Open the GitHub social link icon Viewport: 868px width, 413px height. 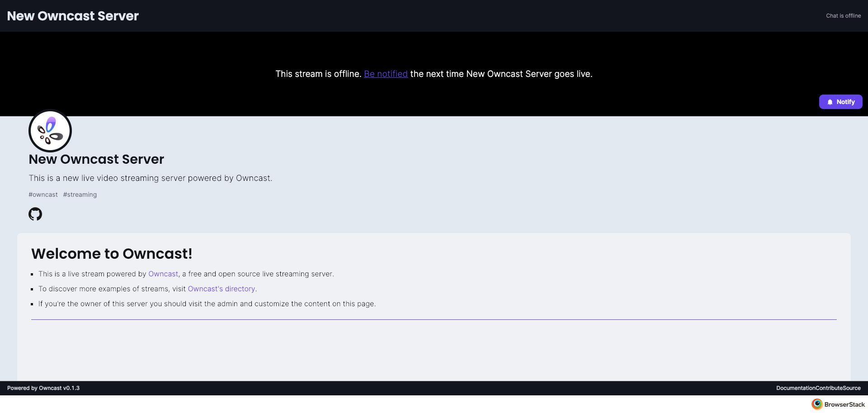[x=35, y=214]
